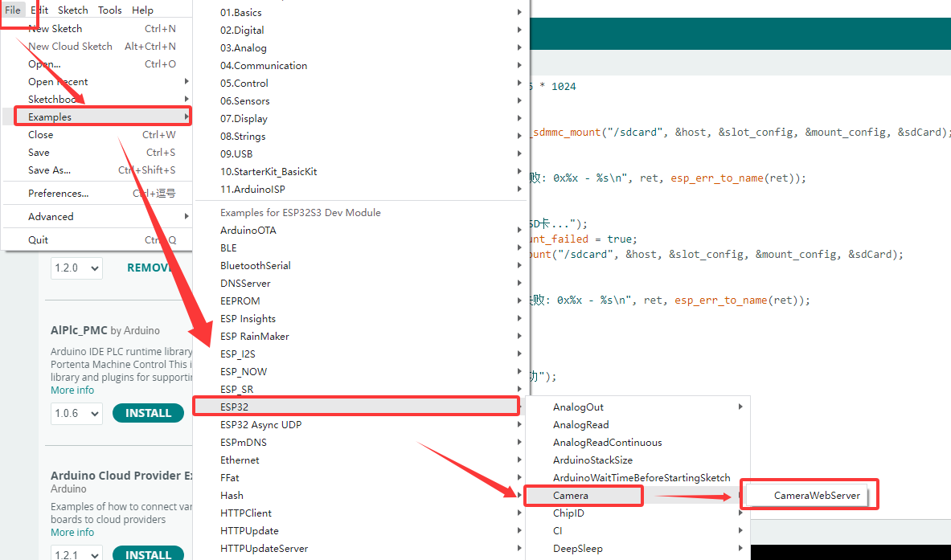Image resolution: width=951 pixels, height=560 pixels.
Task: Choose New Cloud Sketch menu entry
Action: [x=97, y=46]
